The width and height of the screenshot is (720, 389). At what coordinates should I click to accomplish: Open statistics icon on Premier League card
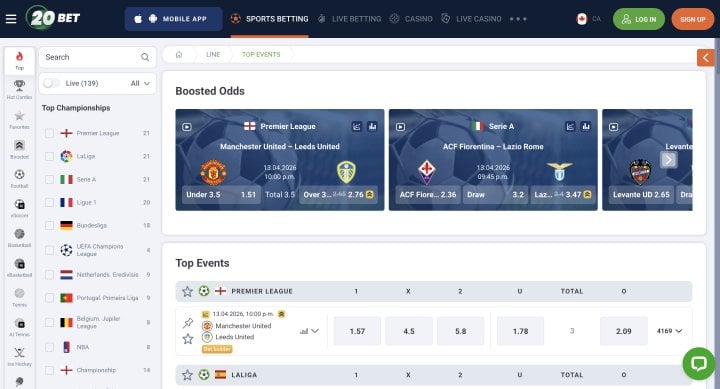[357, 126]
